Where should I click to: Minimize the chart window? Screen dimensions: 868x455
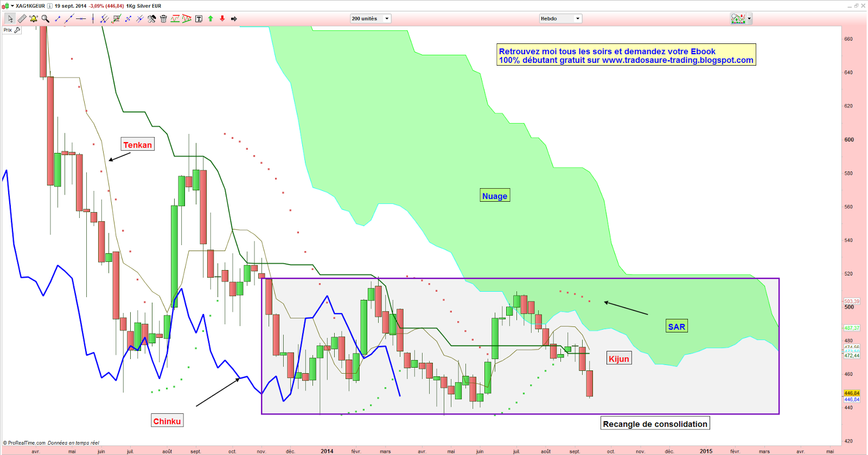[x=850, y=5]
